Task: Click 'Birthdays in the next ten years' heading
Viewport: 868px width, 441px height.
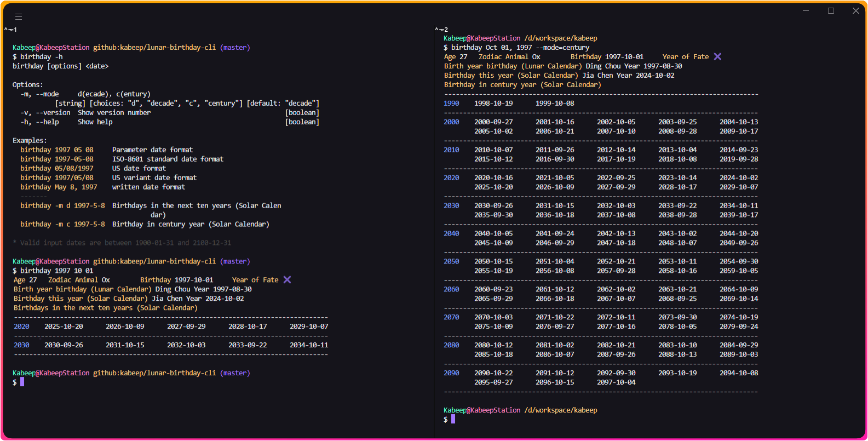Action: [x=106, y=308]
